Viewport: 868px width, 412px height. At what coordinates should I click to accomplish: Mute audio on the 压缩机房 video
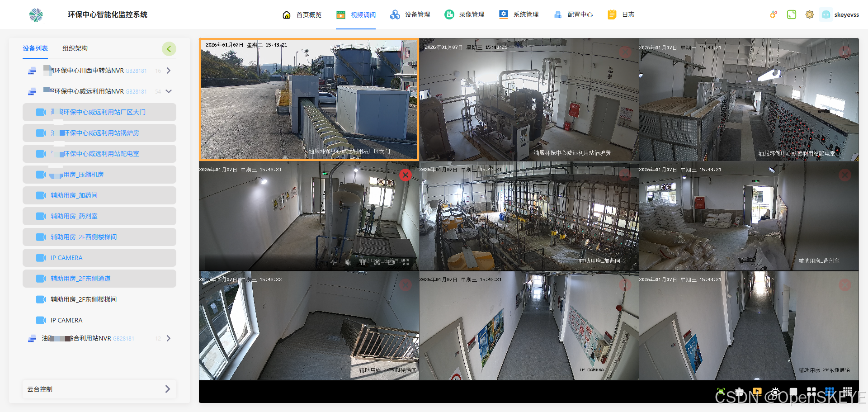pos(348,262)
